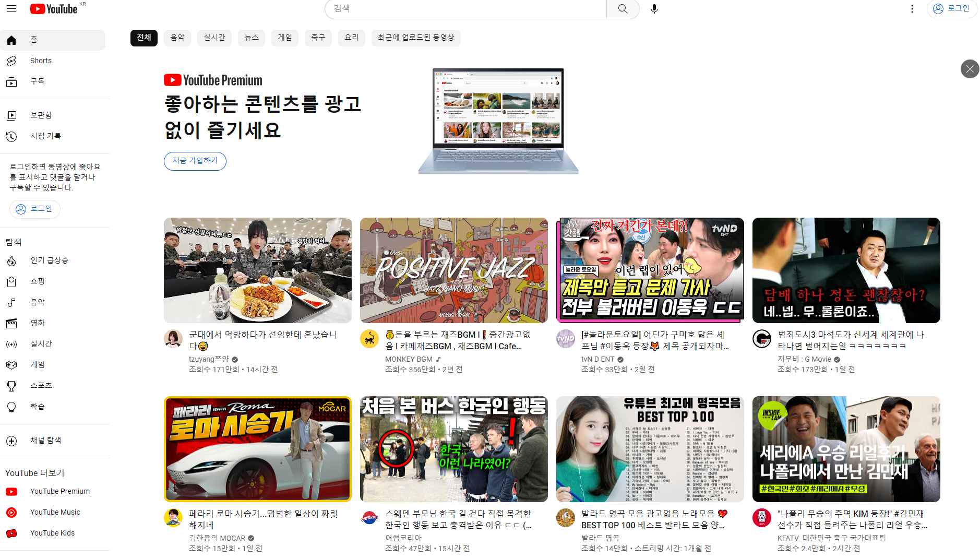Select the 음악 filter chip
The height and width of the screenshot is (558, 980).
177,38
